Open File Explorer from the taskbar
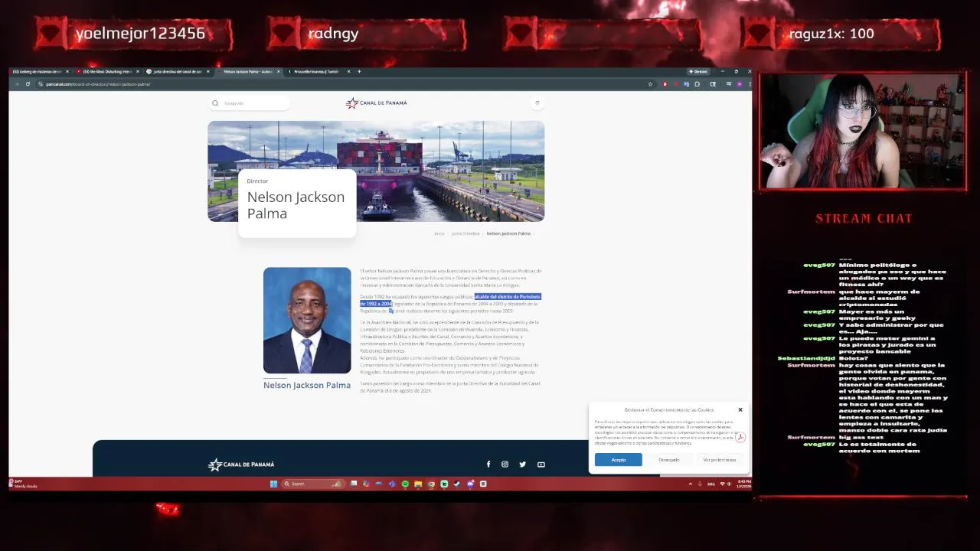The image size is (980, 551). click(x=418, y=484)
